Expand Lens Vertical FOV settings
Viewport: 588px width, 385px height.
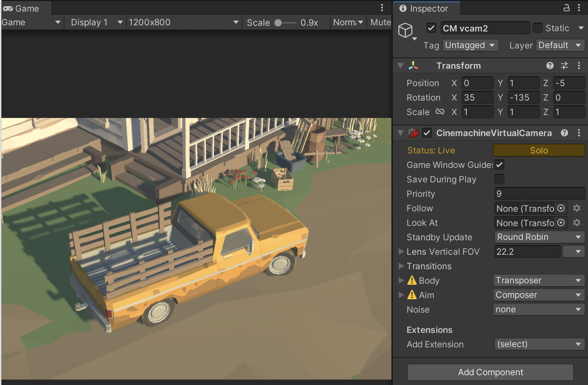(401, 251)
